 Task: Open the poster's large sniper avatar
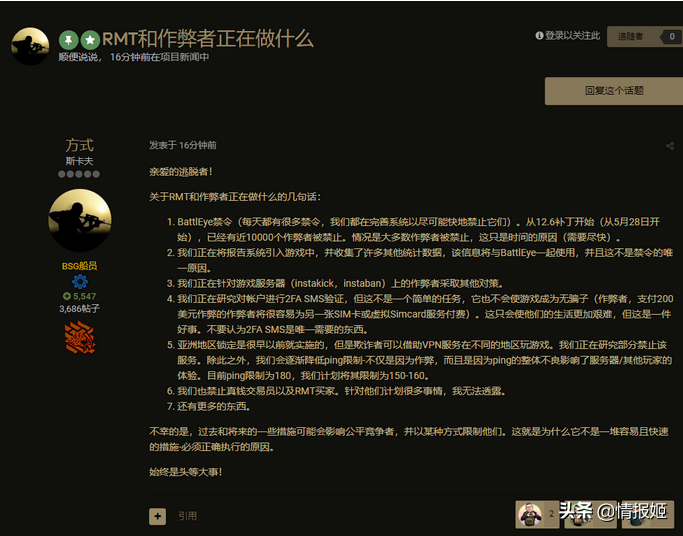[x=80, y=220]
